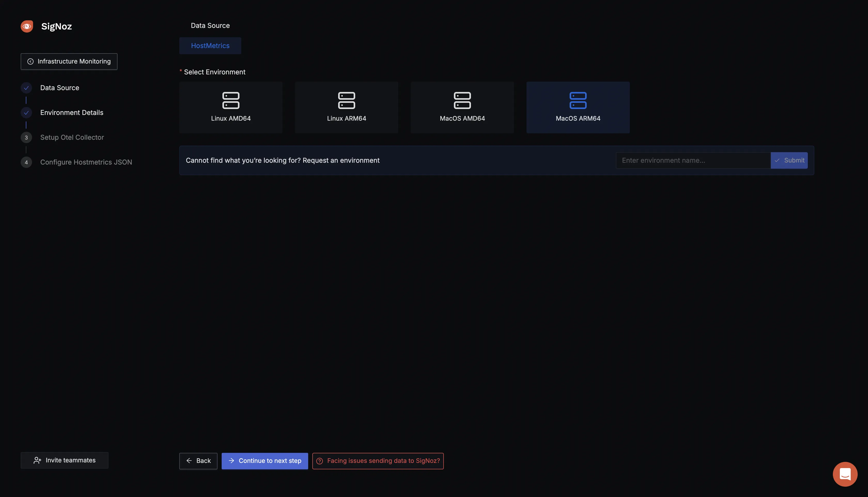Click the Linux AMD64 server icon
The image size is (868, 497).
tap(231, 100)
